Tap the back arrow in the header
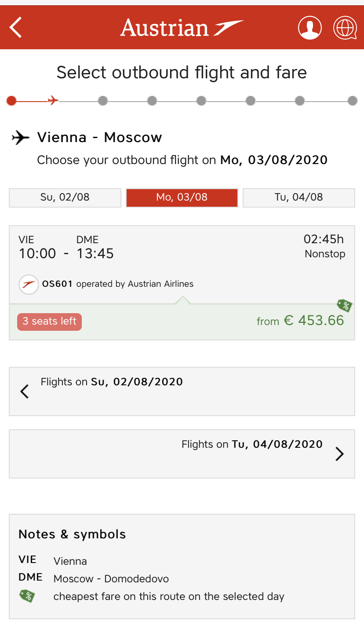 (16, 27)
